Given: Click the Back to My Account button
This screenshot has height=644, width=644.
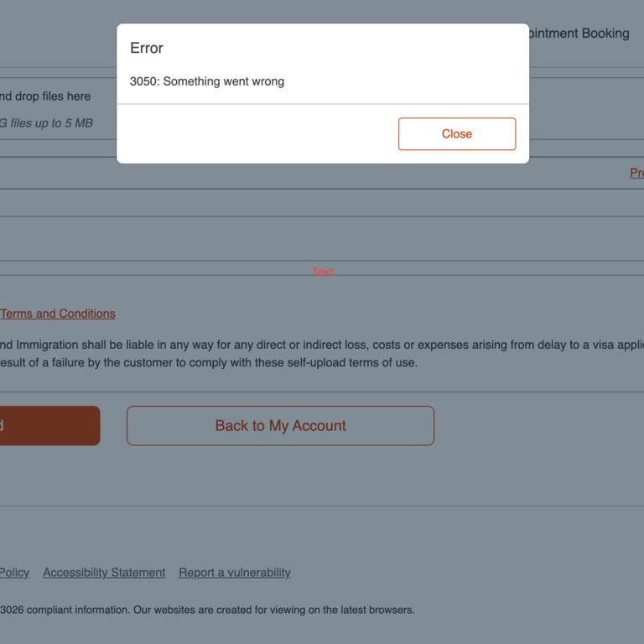Looking at the screenshot, I should pyautogui.click(x=280, y=426).
